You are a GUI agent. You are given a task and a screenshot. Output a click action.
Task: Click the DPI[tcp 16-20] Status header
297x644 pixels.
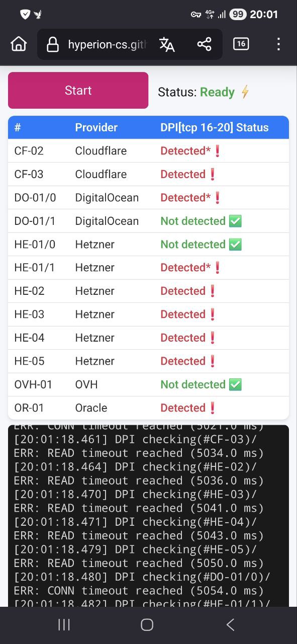pos(215,127)
